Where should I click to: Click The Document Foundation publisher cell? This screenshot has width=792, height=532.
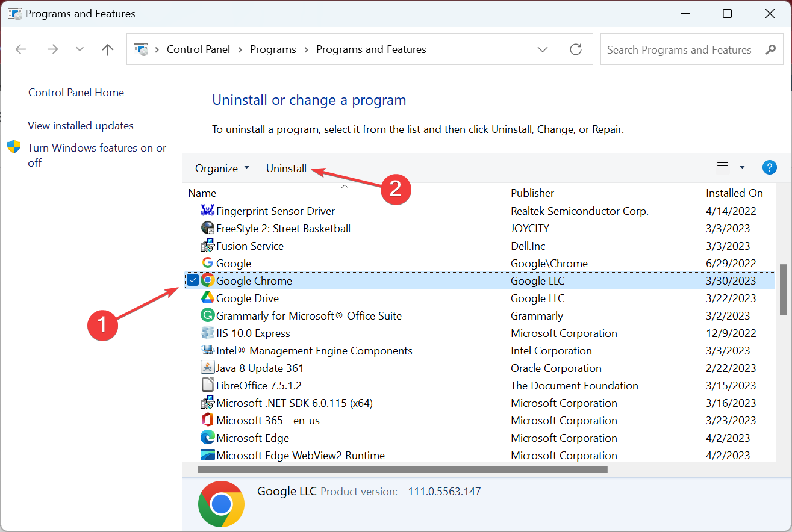tap(575, 385)
